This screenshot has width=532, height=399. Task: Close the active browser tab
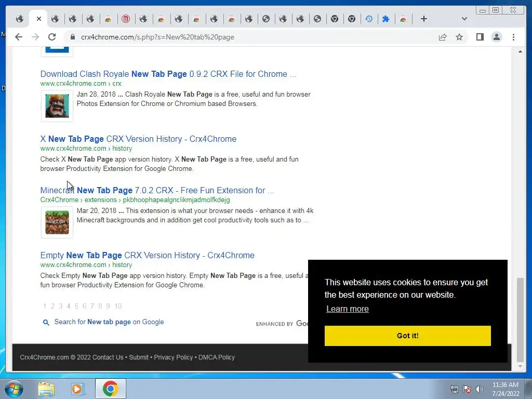click(38, 19)
